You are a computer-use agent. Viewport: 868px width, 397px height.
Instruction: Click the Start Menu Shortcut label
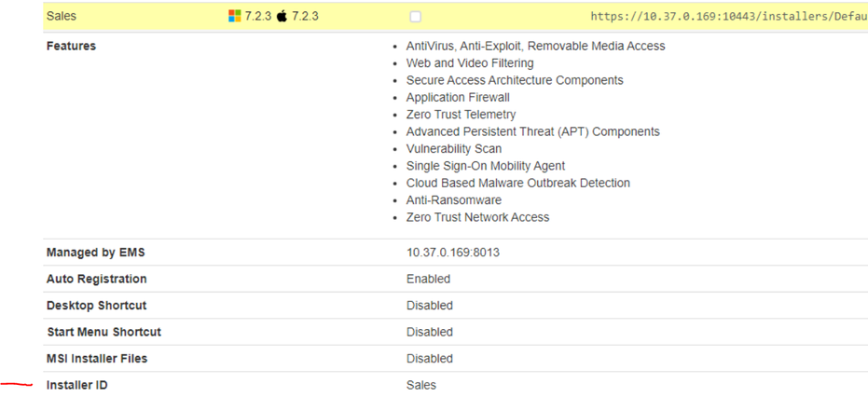pos(103,332)
